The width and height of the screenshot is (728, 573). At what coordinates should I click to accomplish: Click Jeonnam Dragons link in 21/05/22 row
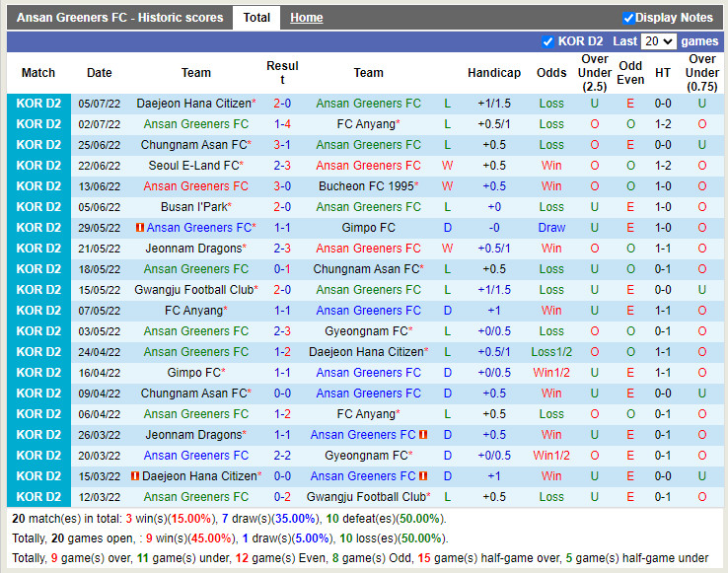click(193, 249)
